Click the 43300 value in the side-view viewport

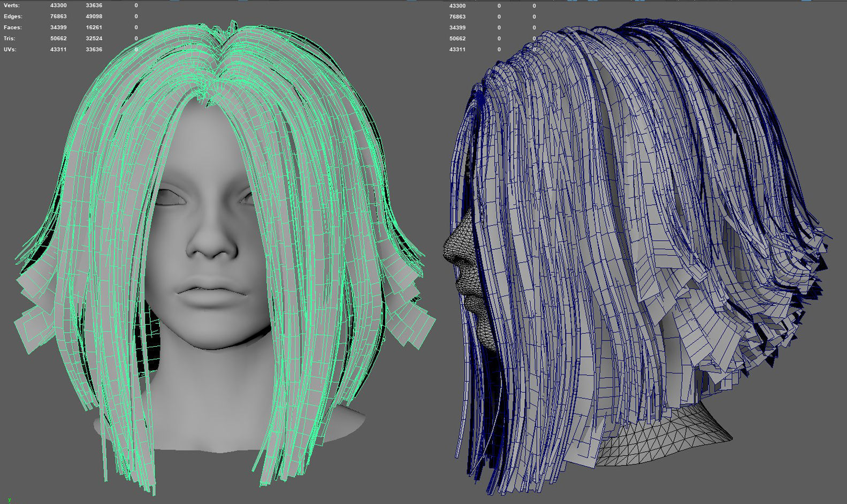(x=457, y=6)
